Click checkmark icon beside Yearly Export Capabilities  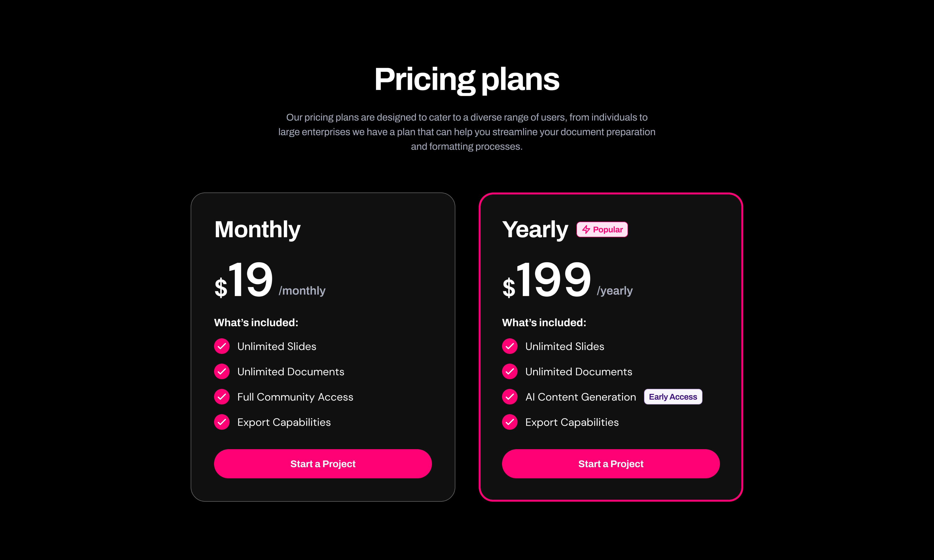510,422
